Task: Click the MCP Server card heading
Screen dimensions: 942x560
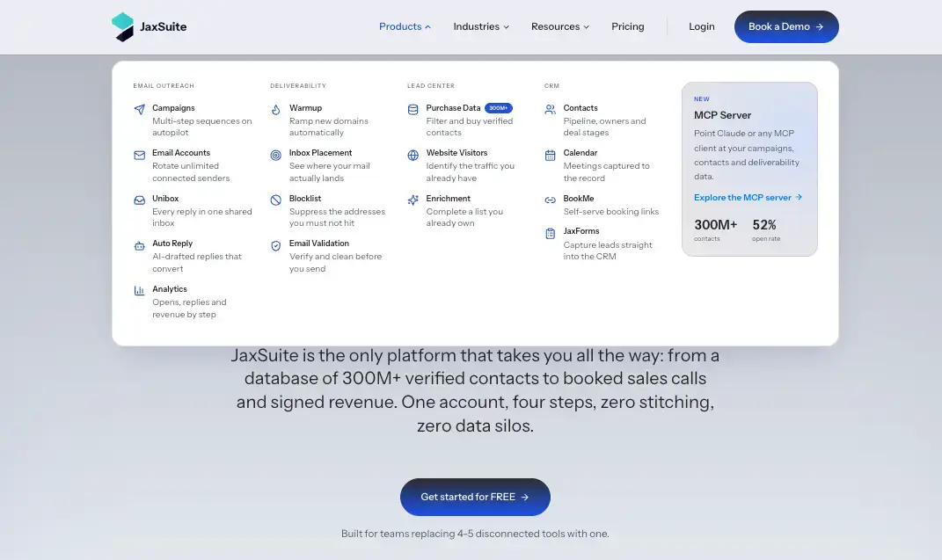Action: 722,115
